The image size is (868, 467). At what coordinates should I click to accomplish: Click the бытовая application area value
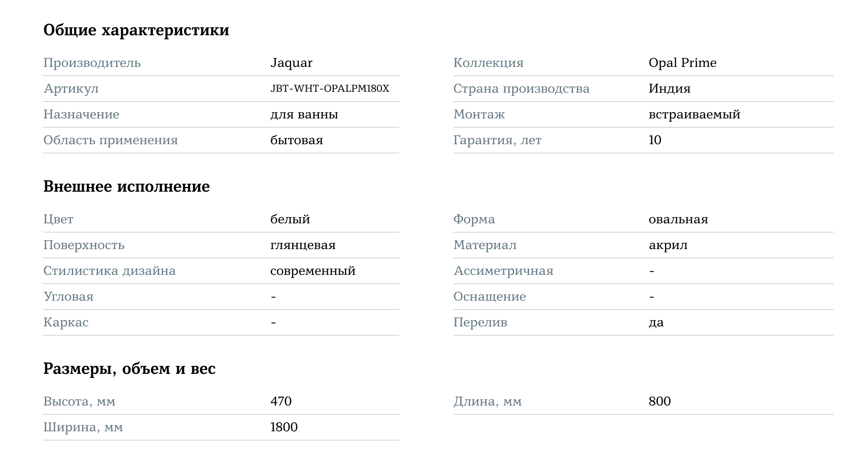(296, 140)
